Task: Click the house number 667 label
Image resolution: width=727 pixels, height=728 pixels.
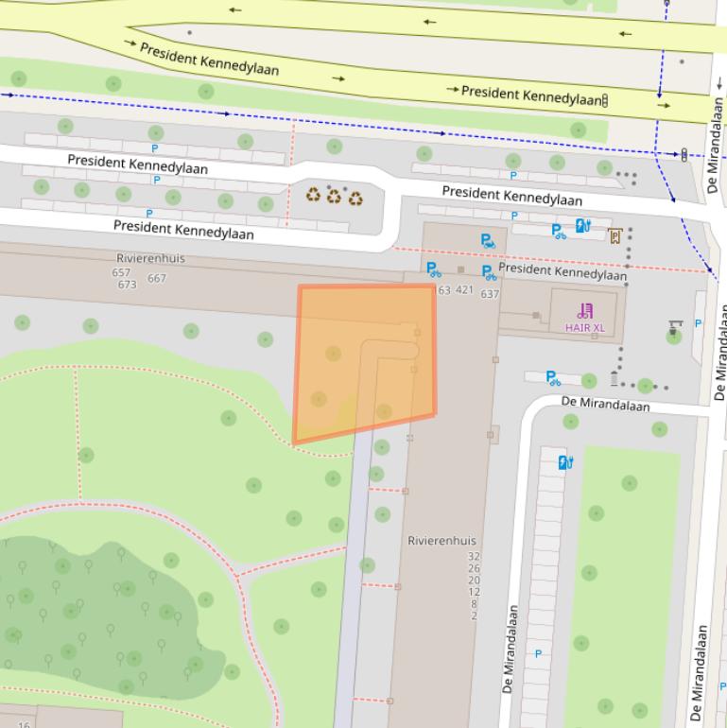Action: pyautogui.click(x=156, y=278)
